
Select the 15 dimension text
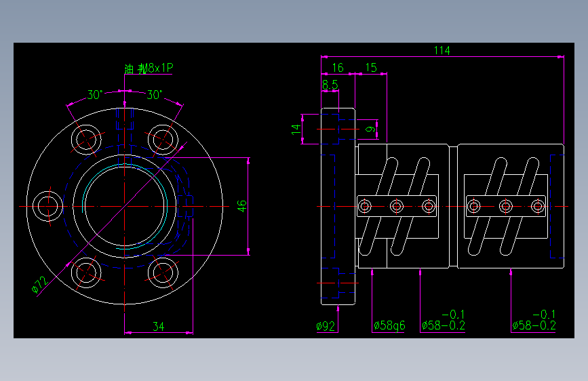pos(371,68)
